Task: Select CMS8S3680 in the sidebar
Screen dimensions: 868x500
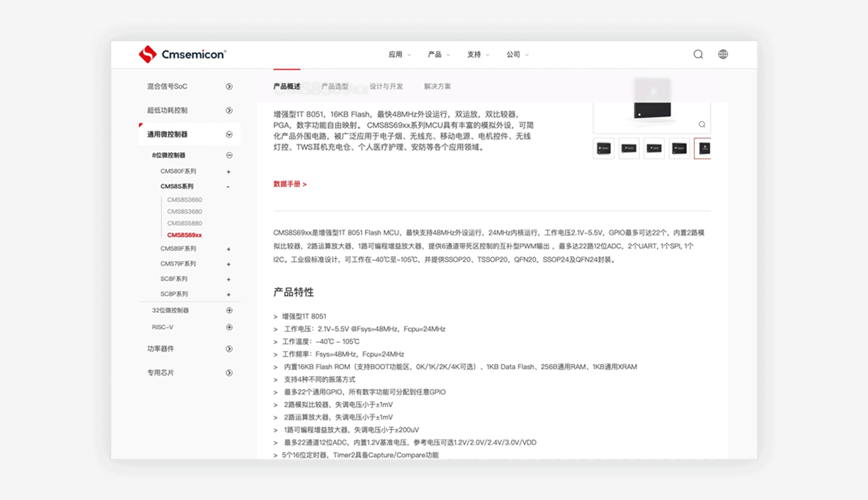Action: point(185,212)
